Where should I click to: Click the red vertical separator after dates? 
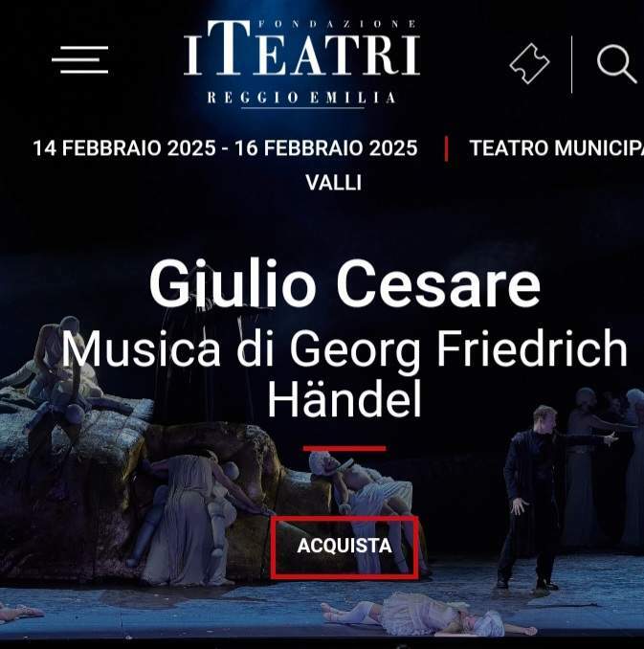446,148
